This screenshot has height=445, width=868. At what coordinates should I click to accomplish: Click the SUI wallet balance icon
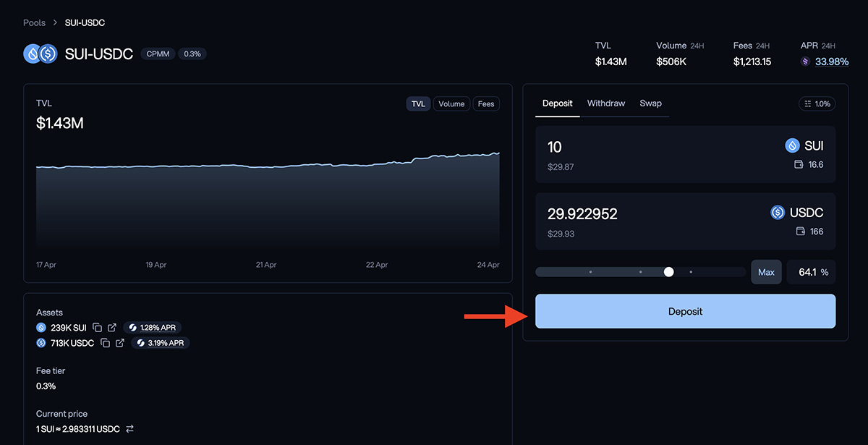(799, 165)
